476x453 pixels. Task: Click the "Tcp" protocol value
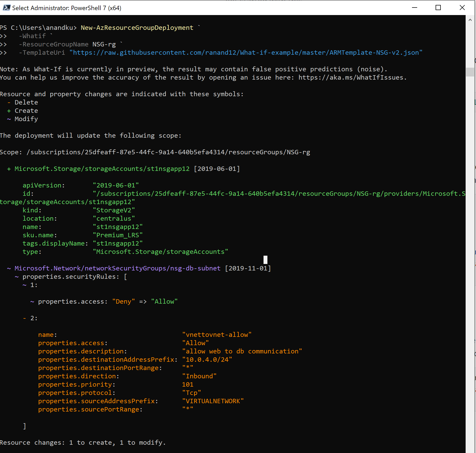click(x=191, y=393)
